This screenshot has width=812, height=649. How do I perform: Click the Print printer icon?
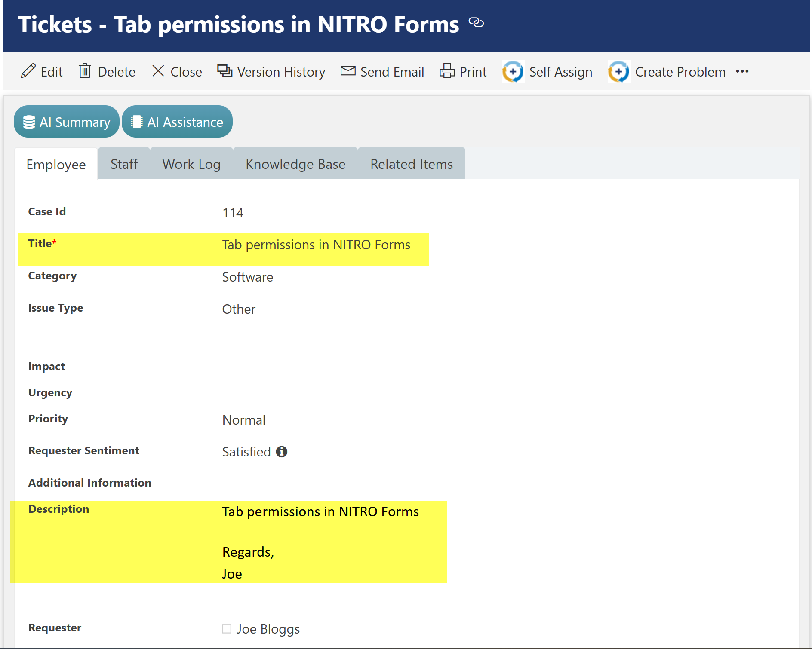click(447, 71)
